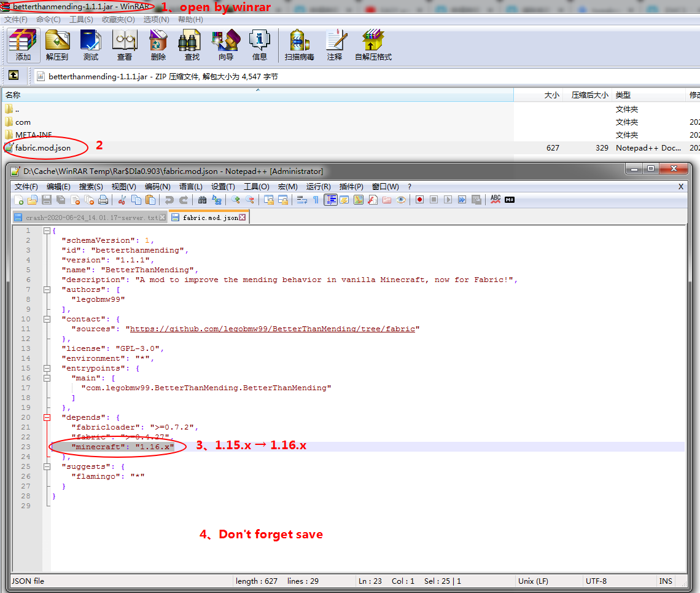Image resolution: width=700 pixels, height=593 pixels.
Task: Toggle the Document Map panel icon
Action: [359, 200]
